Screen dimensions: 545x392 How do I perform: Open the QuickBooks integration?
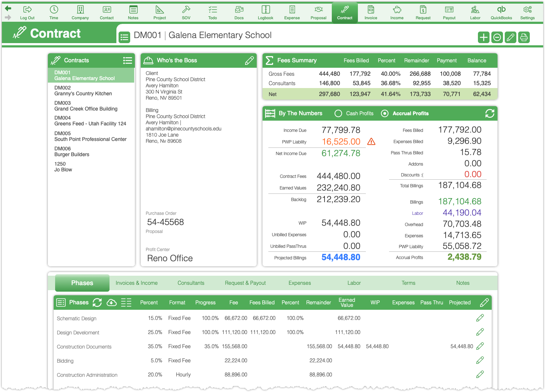[x=501, y=12]
